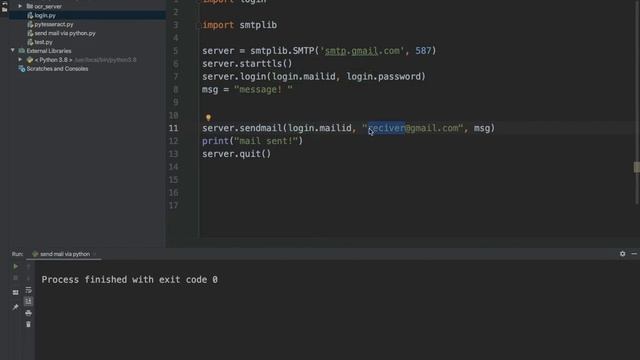
Task: Open Run panel settings gear
Action: 622,253
